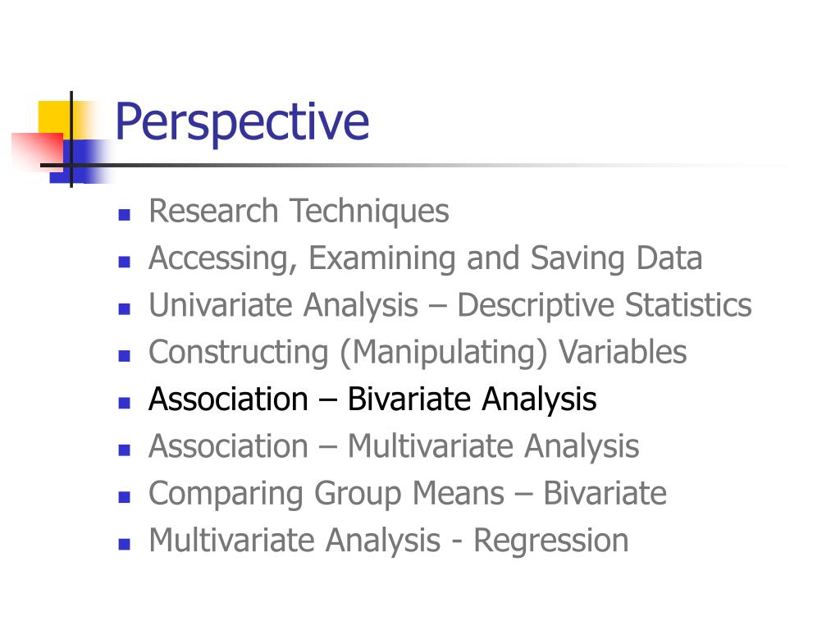The image size is (840, 630).
Task: Select Comparing Group Means – Bivariate line
Action: pos(407,494)
